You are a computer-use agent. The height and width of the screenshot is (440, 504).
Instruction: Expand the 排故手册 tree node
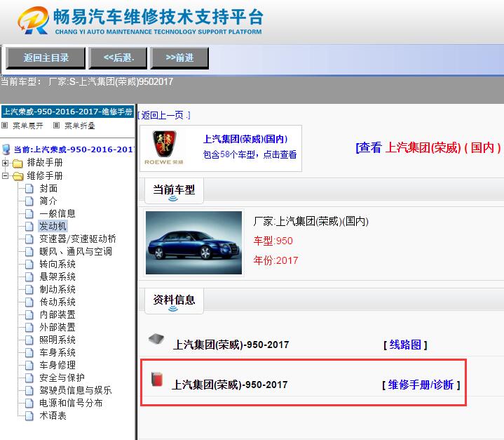(5, 163)
